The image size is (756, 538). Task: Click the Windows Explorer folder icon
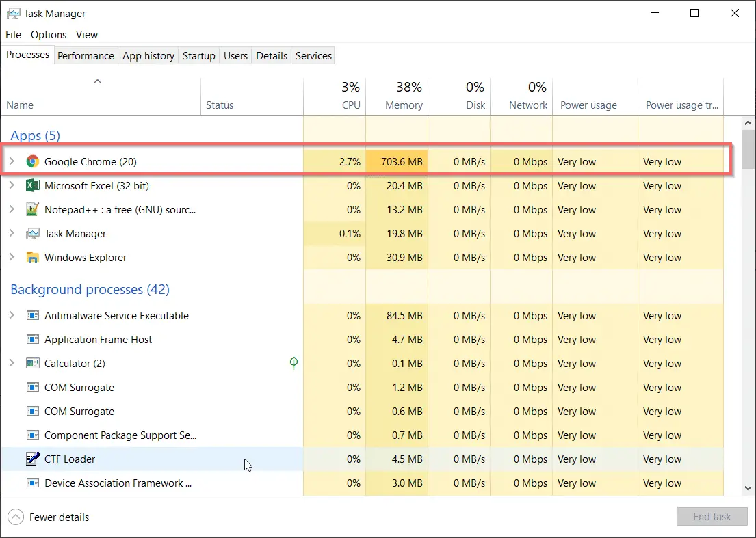coord(32,257)
